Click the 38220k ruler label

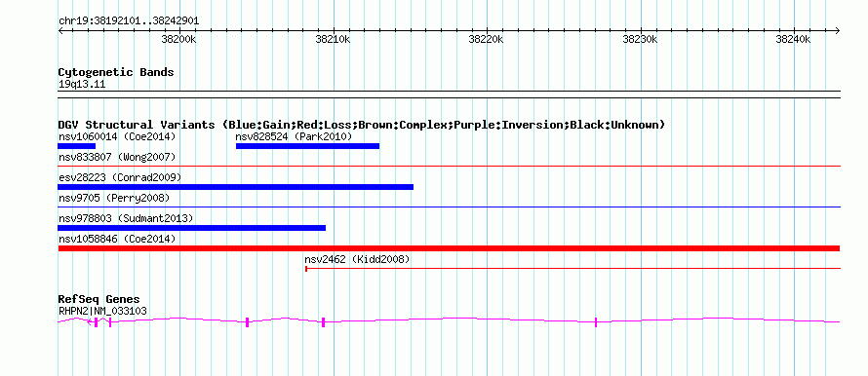click(486, 39)
